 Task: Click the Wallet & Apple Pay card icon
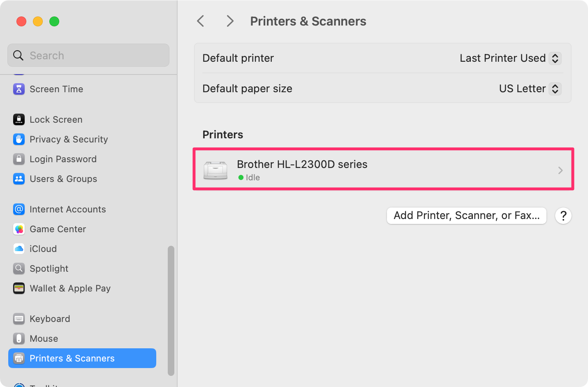point(19,288)
